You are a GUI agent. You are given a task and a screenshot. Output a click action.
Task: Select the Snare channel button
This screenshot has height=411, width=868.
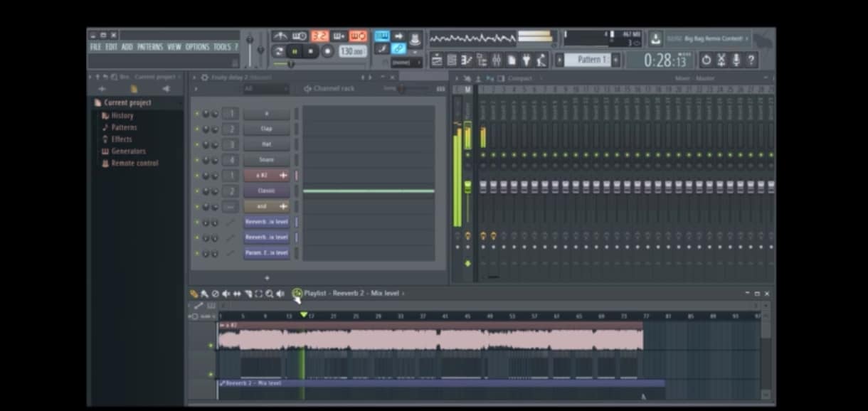click(x=267, y=161)
